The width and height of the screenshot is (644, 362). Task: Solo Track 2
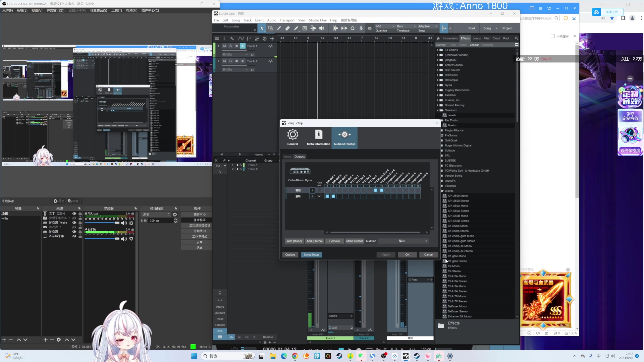click(230, 61)
